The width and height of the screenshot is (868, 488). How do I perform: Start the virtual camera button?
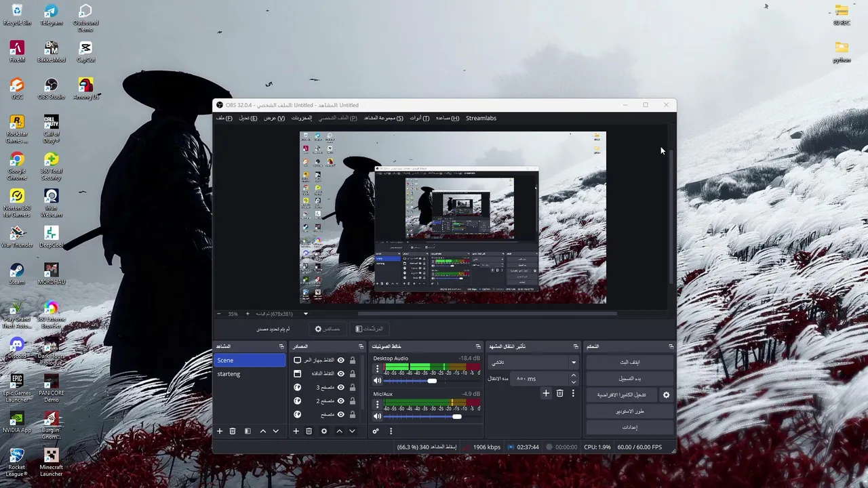point(622,395)
